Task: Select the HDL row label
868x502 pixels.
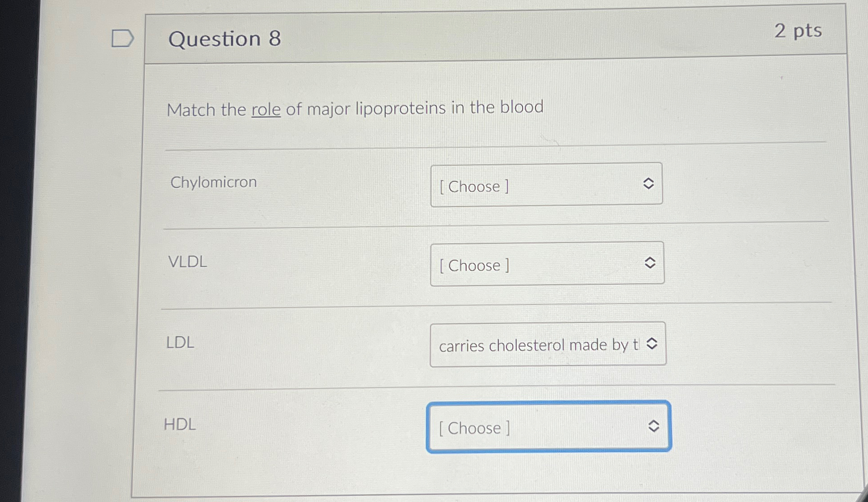Action: click(180, 424)
